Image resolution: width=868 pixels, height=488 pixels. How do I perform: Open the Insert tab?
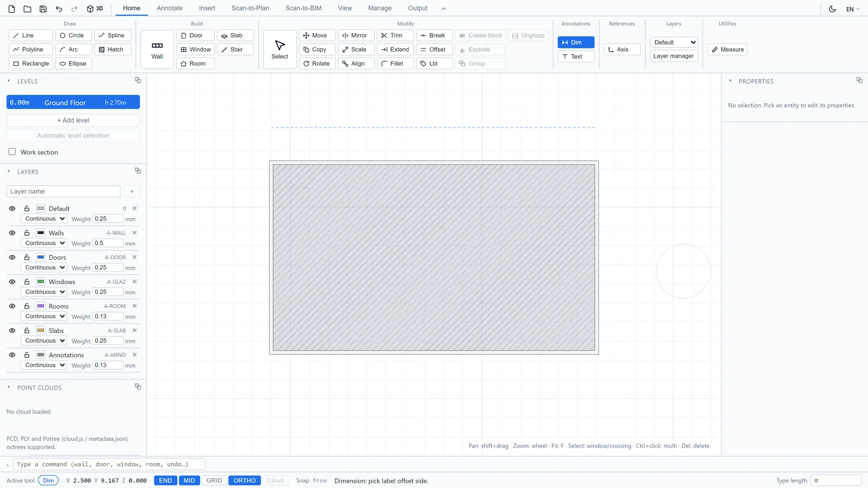[x=207, y=8]
